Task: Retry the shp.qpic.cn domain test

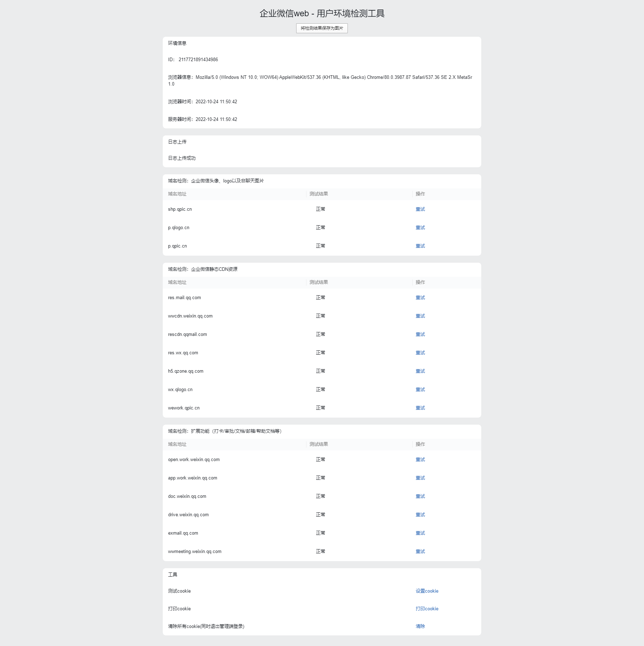Action: click(420, 209)
